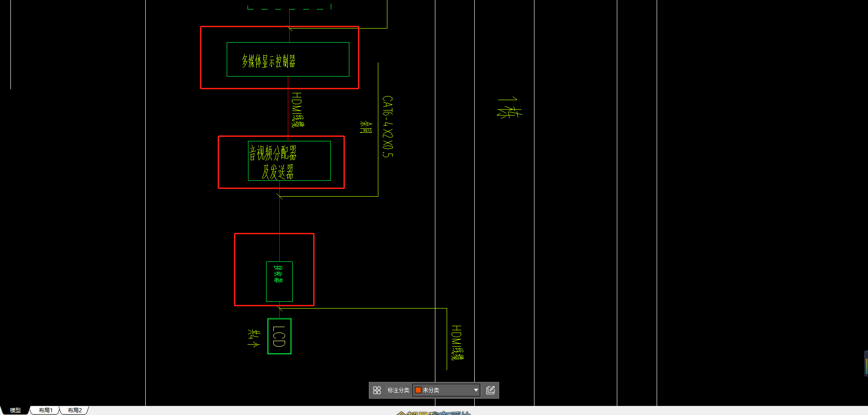Select the 接收器 receiver block
868x415 pixels.
click(279, 281)
